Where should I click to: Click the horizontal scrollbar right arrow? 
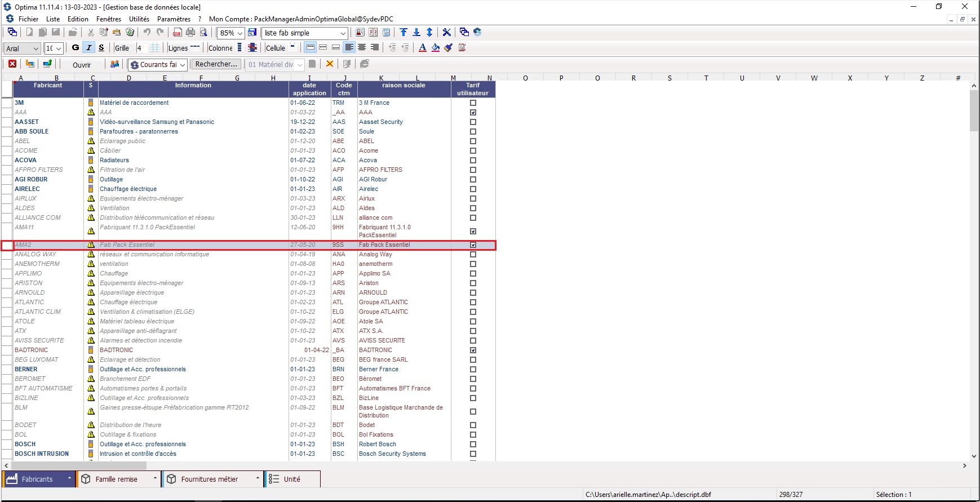click(965, 466)
